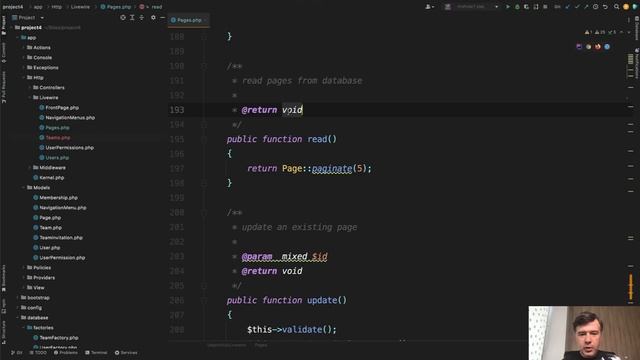Click project4 in the breadcrumb path
The width and height of the screenshot is (640, 360).
coord(13,7)
